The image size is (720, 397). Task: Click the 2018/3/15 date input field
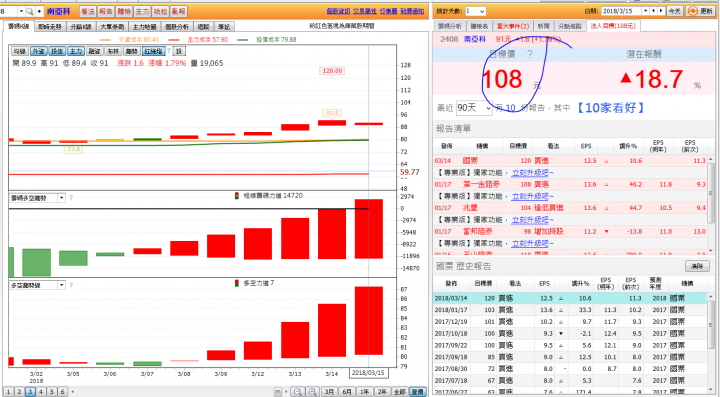pyautogui.click(x=622, y=11)
